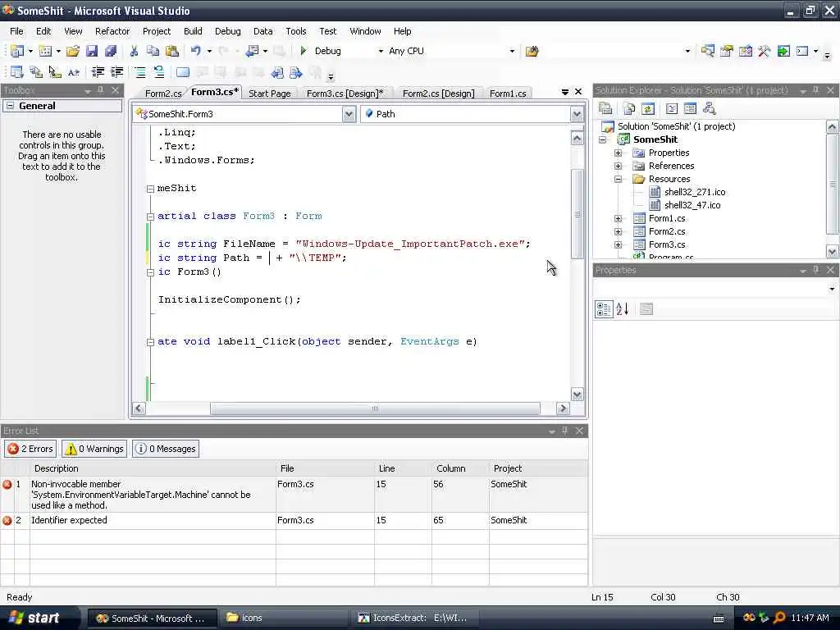Click the Copy toolbar icon
Image resolution: width=840 pixels, height=630 pixels.
(x=153, y=51)
